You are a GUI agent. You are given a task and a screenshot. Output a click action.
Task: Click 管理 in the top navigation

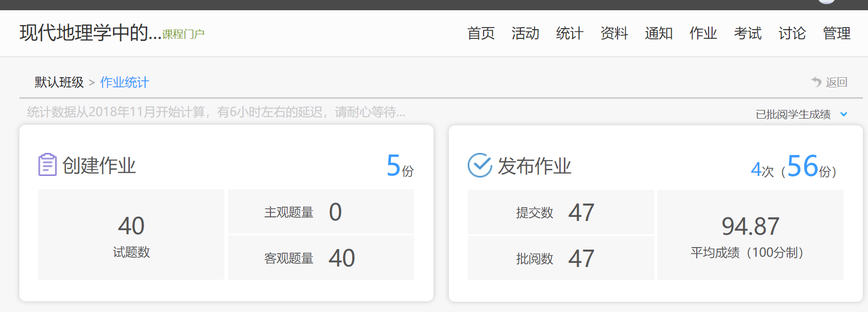pyautogui.click(x=836, y=33)
